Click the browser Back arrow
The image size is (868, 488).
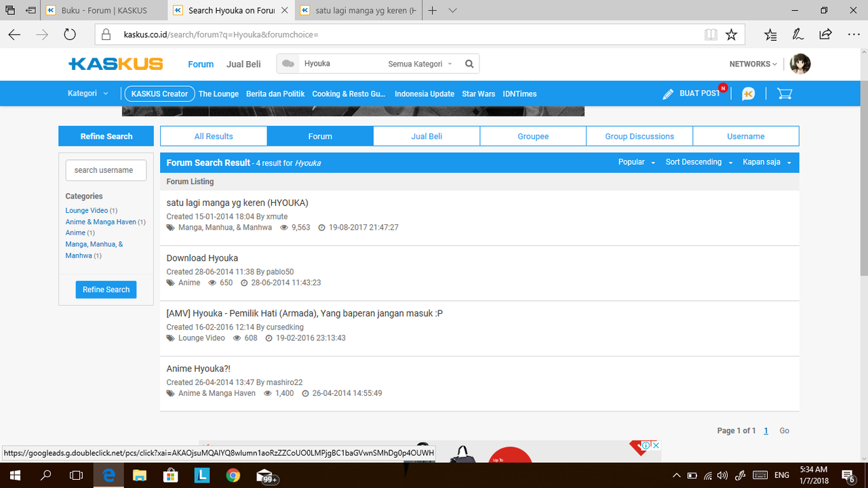coord(14,35)
